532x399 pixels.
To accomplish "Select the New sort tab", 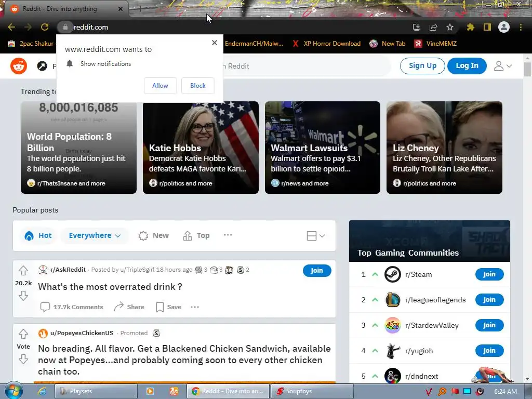I will (x=153, y=235).
